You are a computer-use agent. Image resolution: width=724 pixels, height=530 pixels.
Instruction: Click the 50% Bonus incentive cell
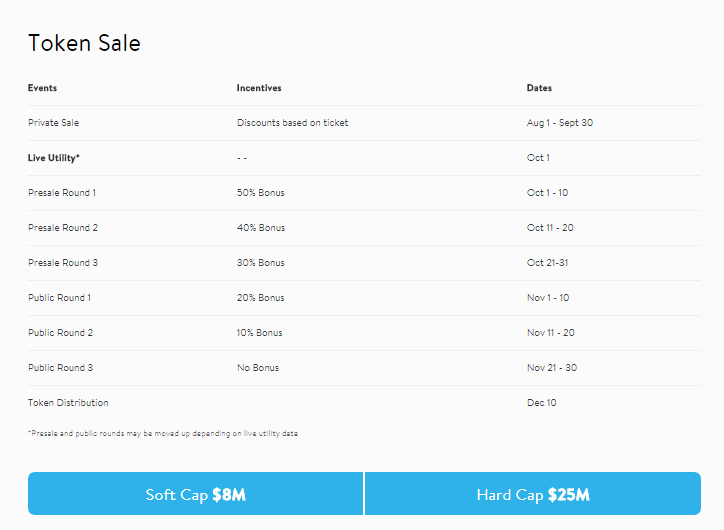click(261, 193)
